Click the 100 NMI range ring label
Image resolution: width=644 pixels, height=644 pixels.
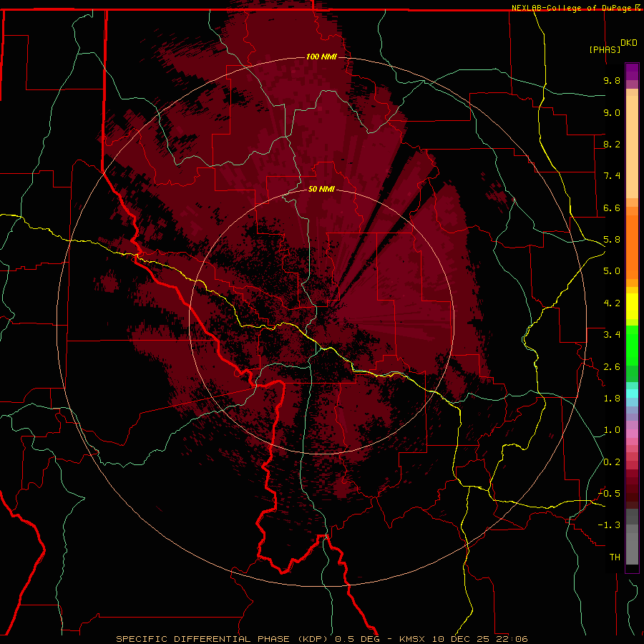point(321,57)
